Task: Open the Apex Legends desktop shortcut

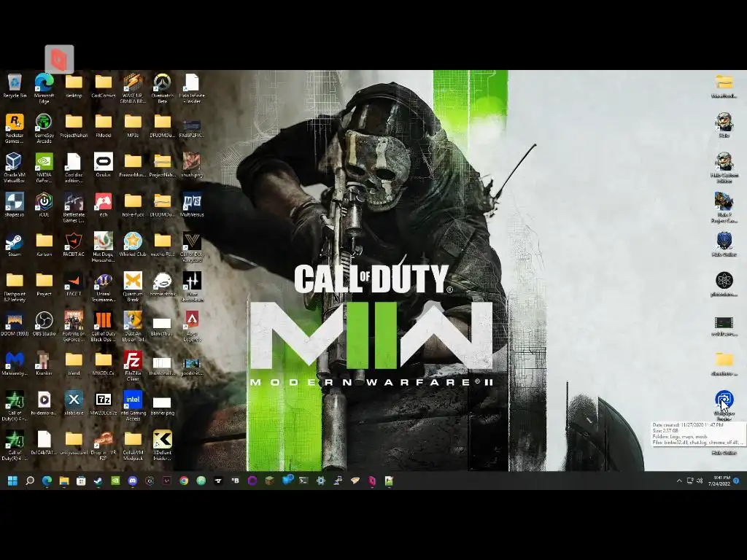Action: pos(192,326)
